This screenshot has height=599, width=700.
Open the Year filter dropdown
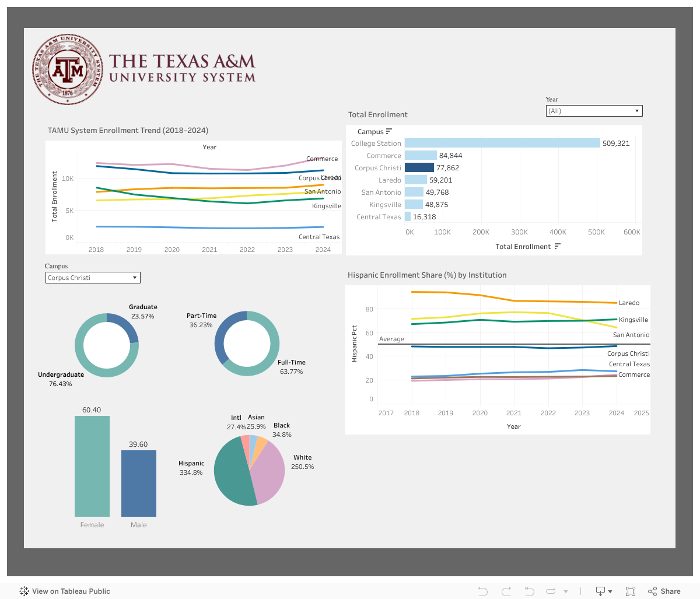click(x=637, y=110)
